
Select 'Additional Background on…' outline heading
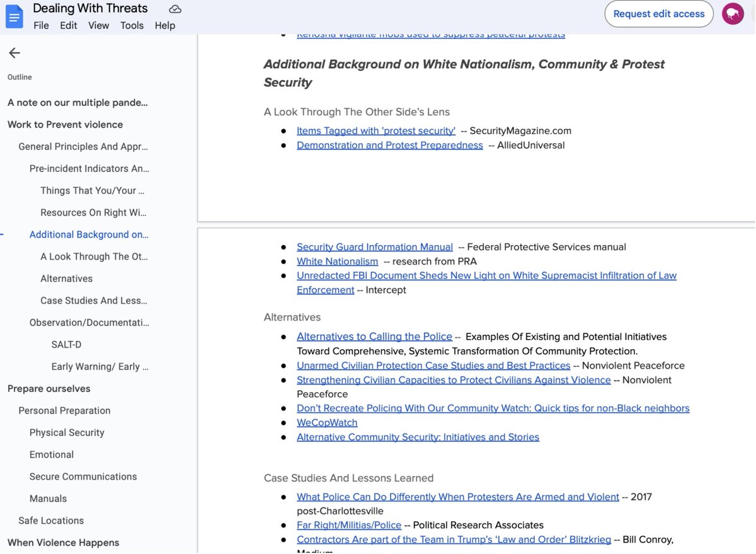click(x=89, y=234)
